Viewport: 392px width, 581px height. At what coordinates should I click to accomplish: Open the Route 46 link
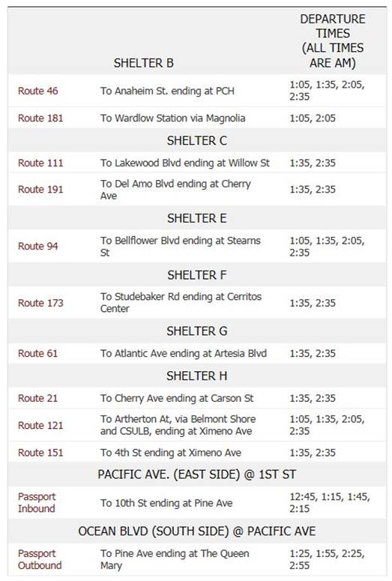point(37,91)
